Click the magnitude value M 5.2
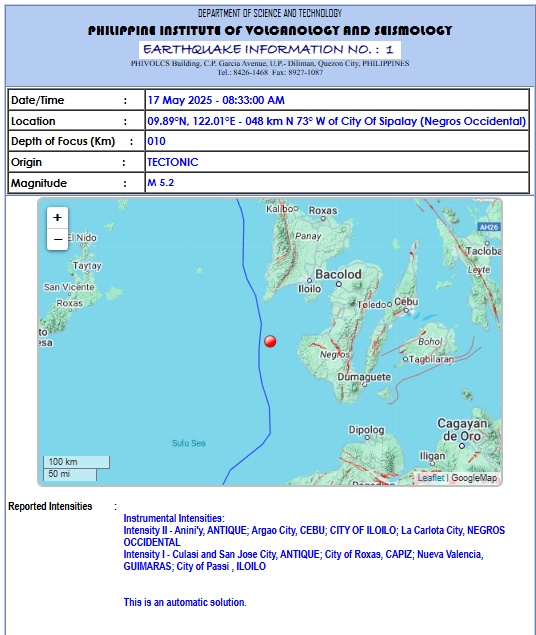 161,183
